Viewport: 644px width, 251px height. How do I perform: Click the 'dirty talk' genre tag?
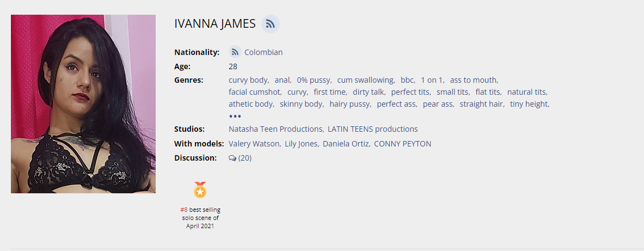coord(368,92)
